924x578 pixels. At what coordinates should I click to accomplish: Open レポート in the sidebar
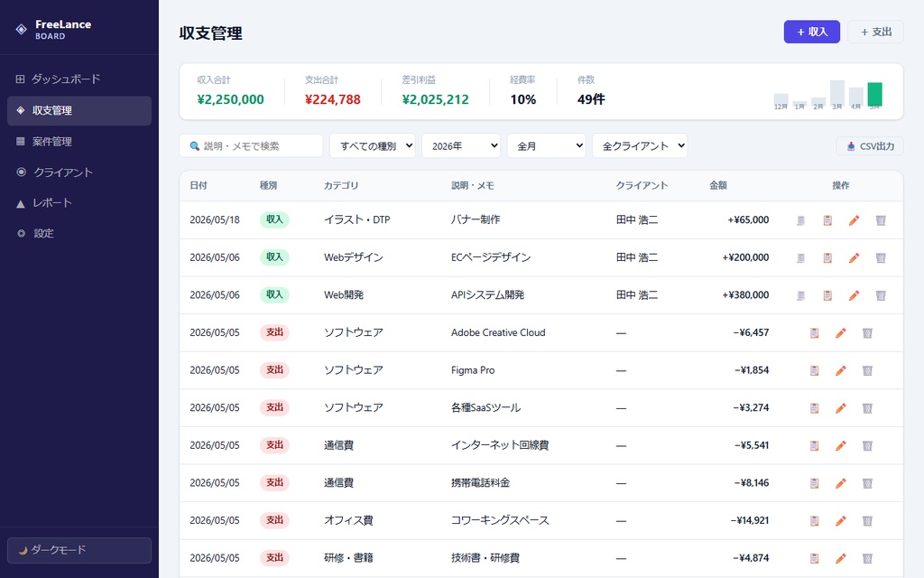tap(79, 203)
